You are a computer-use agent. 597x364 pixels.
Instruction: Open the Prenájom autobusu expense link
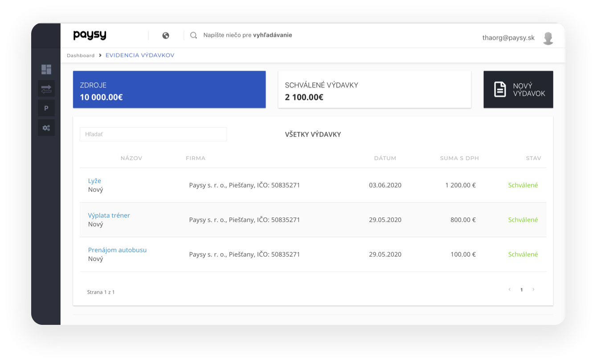[117, 250]
